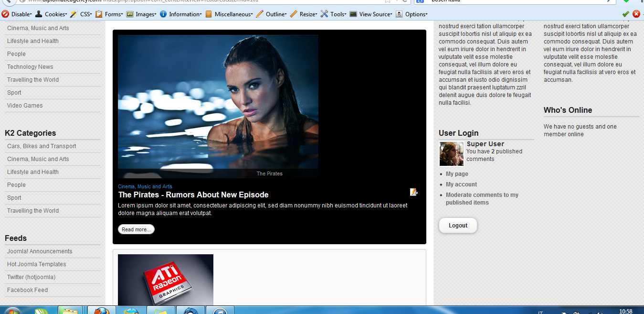The height and width of the screenshot is (314, 644).
Task: Open Cars, Bikes and Transport category
Action: tap(42, 146)
